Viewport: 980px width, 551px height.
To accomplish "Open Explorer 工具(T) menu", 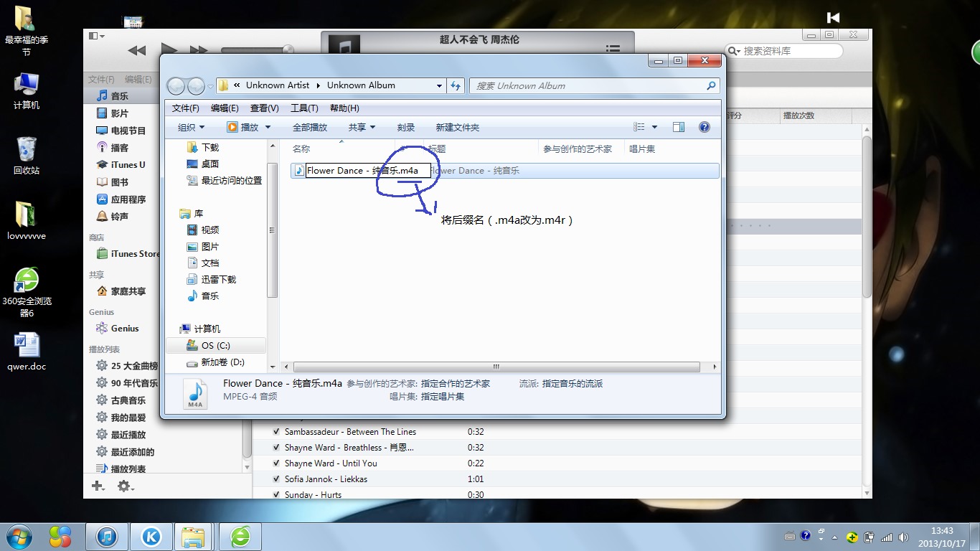I will point(304,108).
